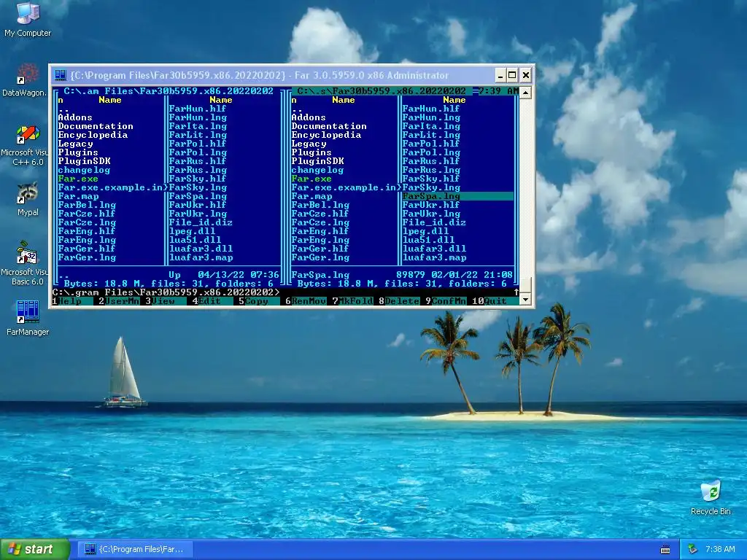Click the 6 RenMov function key
Image resolution: width=747 pixels, height=560 pixels.
(x=306, y=301)
